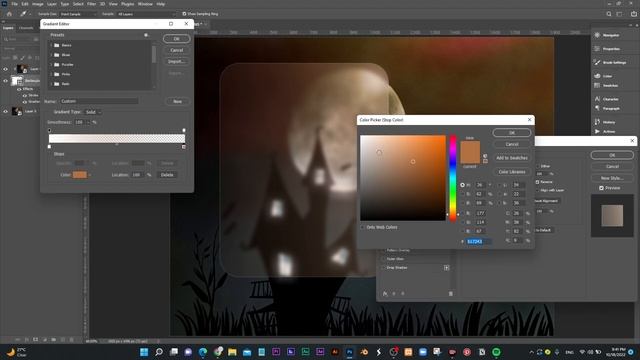Open the Window menu
This screenshot has width=640, height=360.
[145, 4]
